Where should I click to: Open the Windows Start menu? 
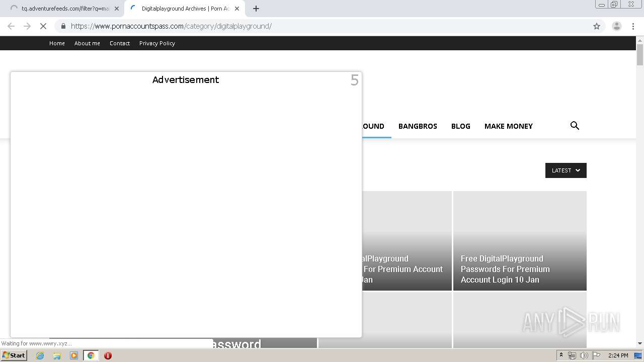pos(14,355)
